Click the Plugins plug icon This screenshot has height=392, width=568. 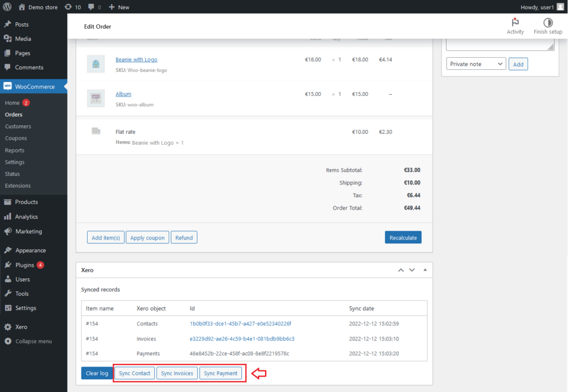tap(8, 264)
